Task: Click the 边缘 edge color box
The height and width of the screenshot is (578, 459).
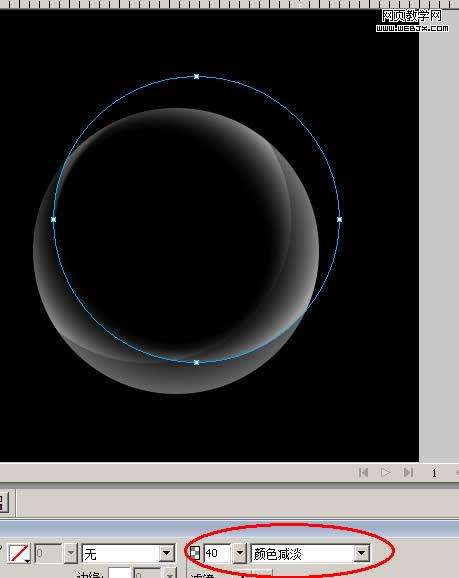Action: tap(119, 573)
